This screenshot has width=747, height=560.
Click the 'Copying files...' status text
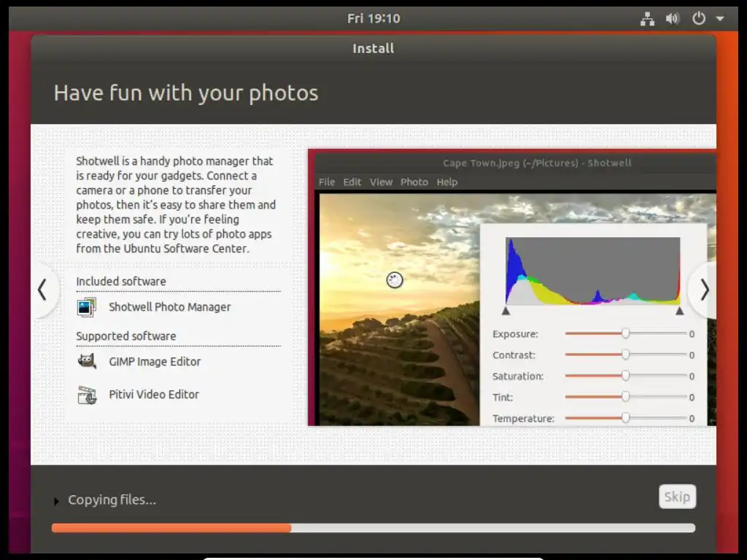(112, 500)
